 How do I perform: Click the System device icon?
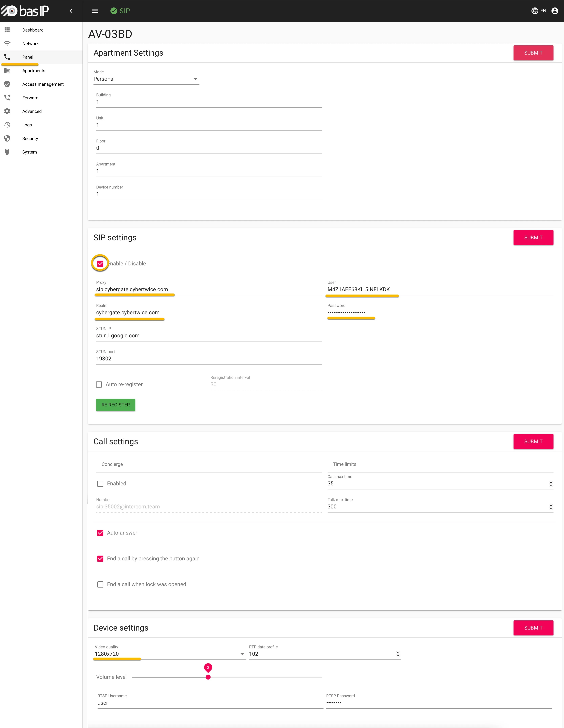7,152
